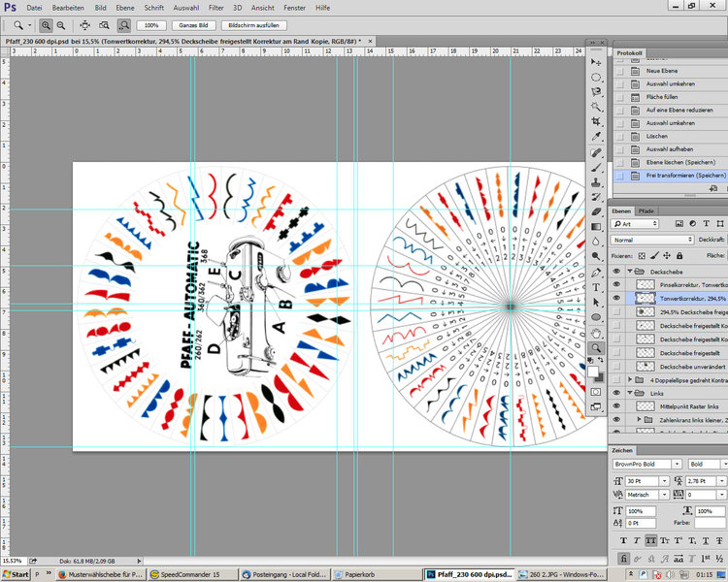The height and width of the screenshot is (582, 728).
Task: Open SpeedCommander 15 from taskbar
Action: [x=193, y=574]
